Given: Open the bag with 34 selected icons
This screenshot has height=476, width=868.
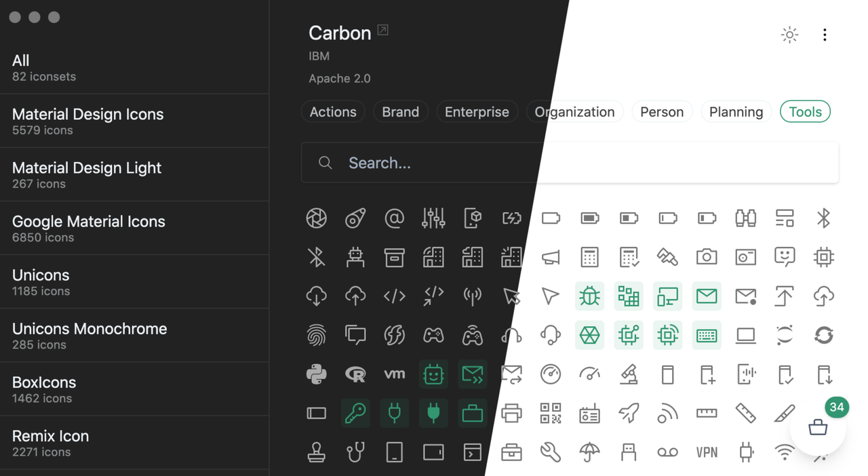Looking at the screenshot, I should point(818,427).
